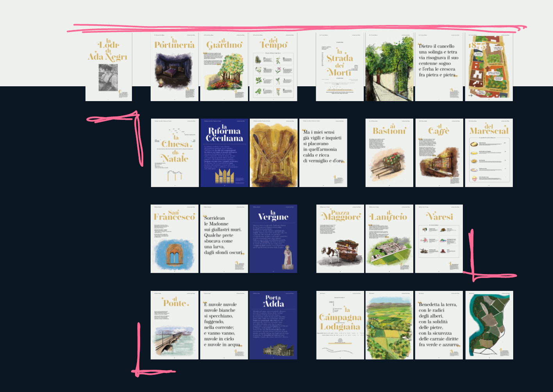Select the il Lanificio page thumbnail
The width and height of the screenshot is (553, 392).
tap(389, 239)
